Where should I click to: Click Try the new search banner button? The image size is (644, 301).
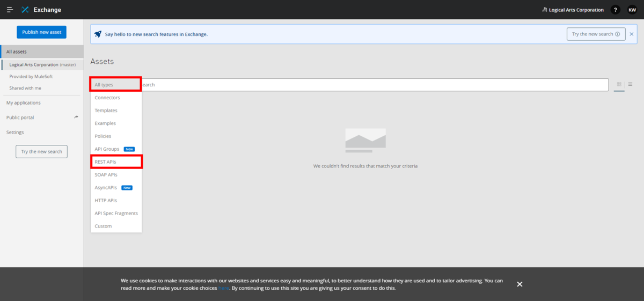coord(596,34)
